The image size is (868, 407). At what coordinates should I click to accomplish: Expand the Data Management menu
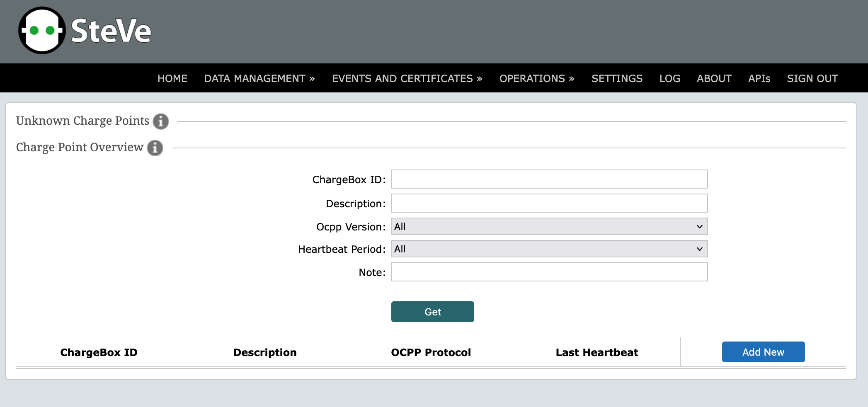click(x=259, y=78)
